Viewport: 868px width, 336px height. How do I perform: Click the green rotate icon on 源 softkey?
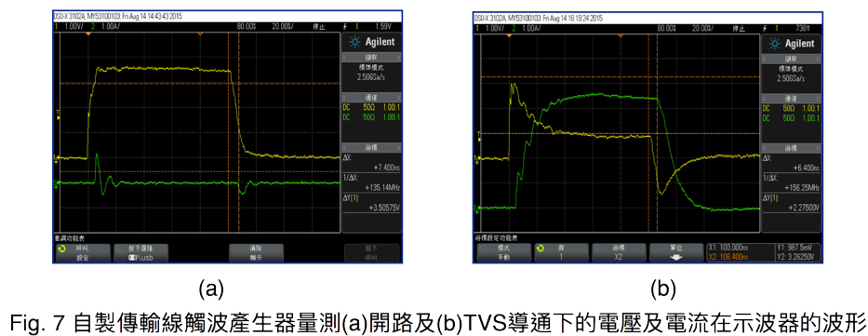[541, 249]
